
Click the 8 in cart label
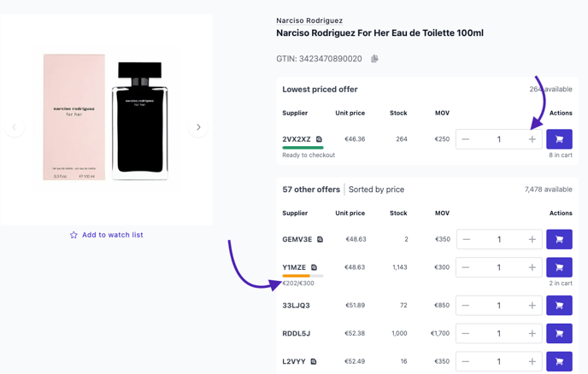pos(561,155)
